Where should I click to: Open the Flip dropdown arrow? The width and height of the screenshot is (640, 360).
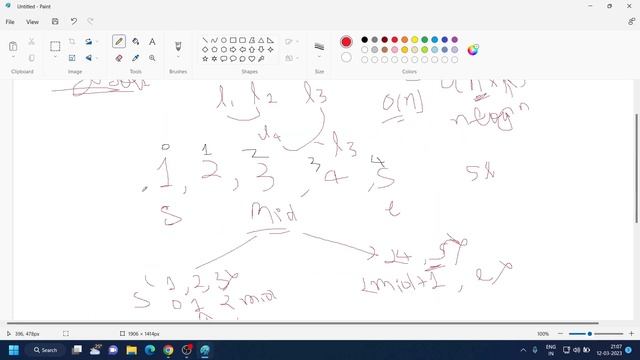(97, 58)
